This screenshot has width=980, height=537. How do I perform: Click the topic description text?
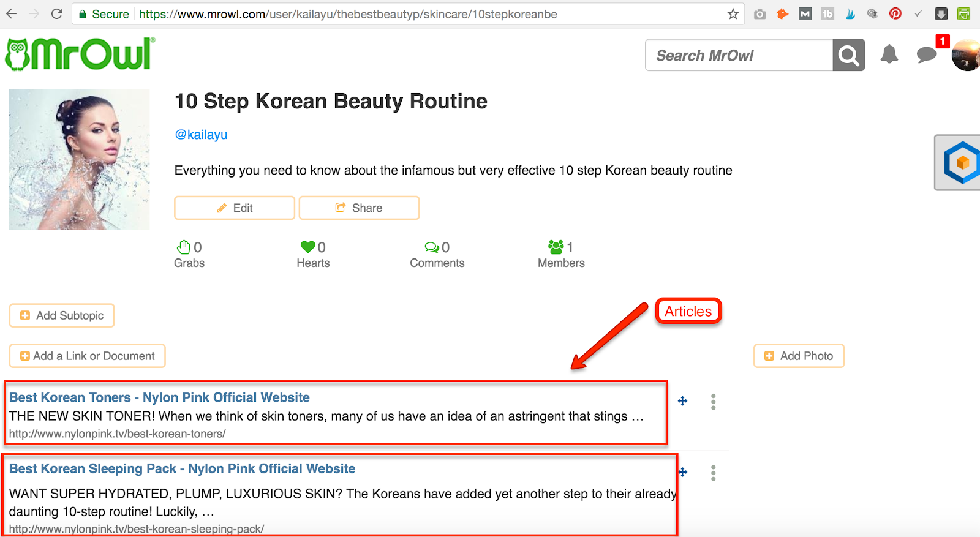(x=453, y=170)
